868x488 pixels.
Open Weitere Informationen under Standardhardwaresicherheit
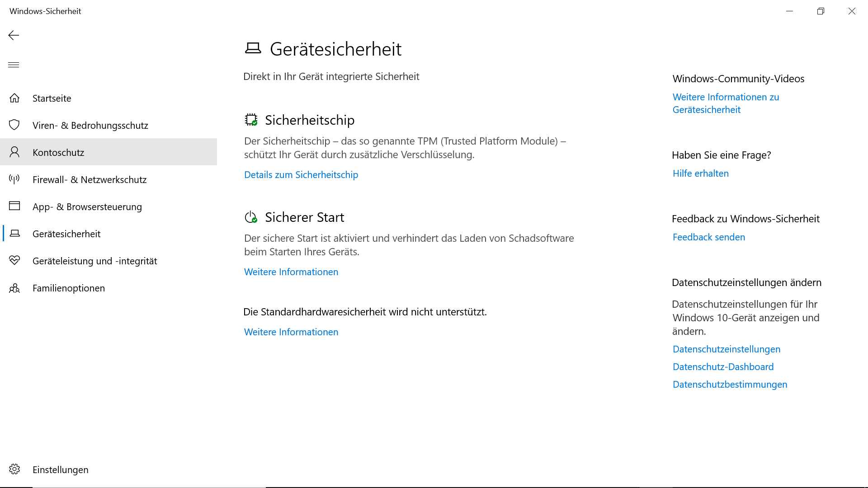pos(291,332)
